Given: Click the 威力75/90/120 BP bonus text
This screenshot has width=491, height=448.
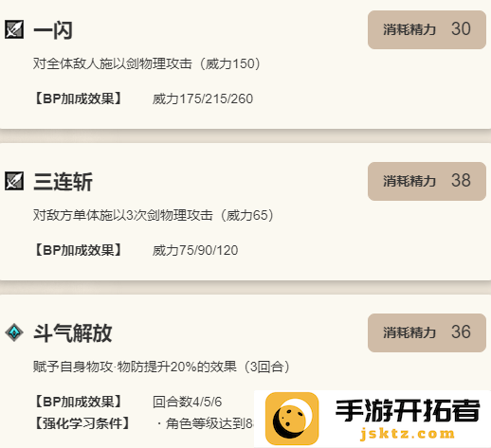Looking at the screenshot, I should pos(195,250).
